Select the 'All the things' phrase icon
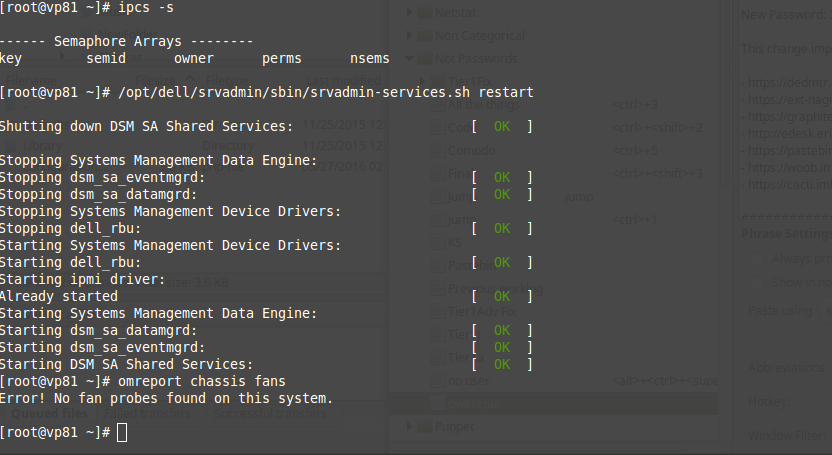832x455 pixels. pos(437,104)
